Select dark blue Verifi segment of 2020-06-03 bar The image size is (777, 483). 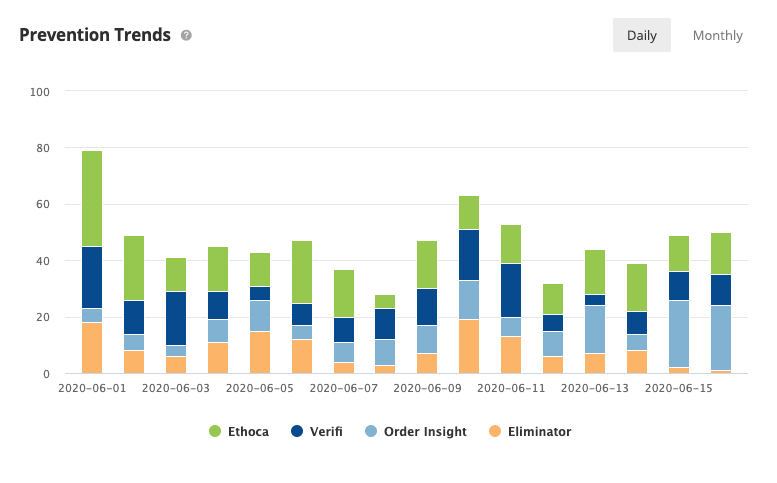[176, 319]
